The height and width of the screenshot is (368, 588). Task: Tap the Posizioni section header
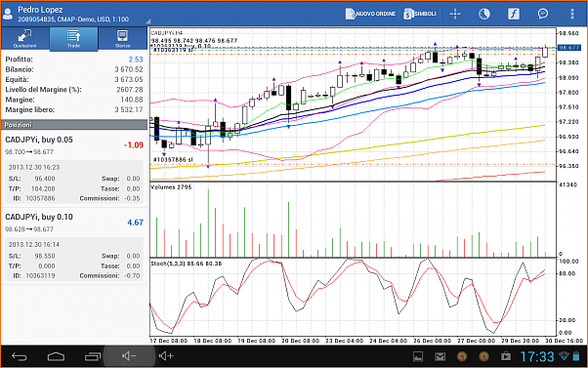(x=74, y=125)
